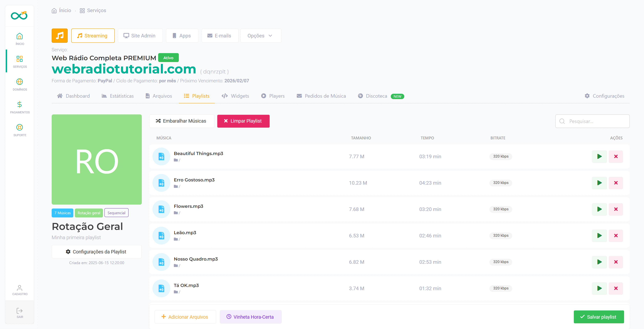The image size is (644, 329).
Task: Click the Flowers.mp3 audio file icon
Action: 161,209
